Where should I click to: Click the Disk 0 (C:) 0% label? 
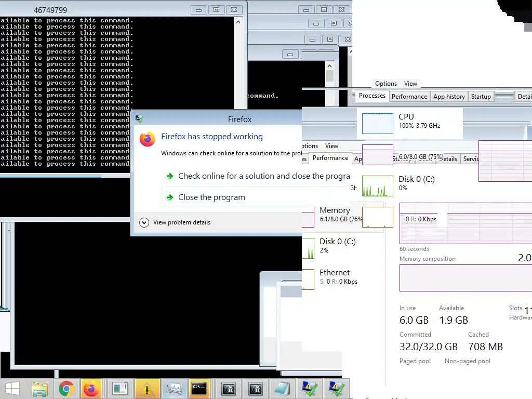(416, 183)
